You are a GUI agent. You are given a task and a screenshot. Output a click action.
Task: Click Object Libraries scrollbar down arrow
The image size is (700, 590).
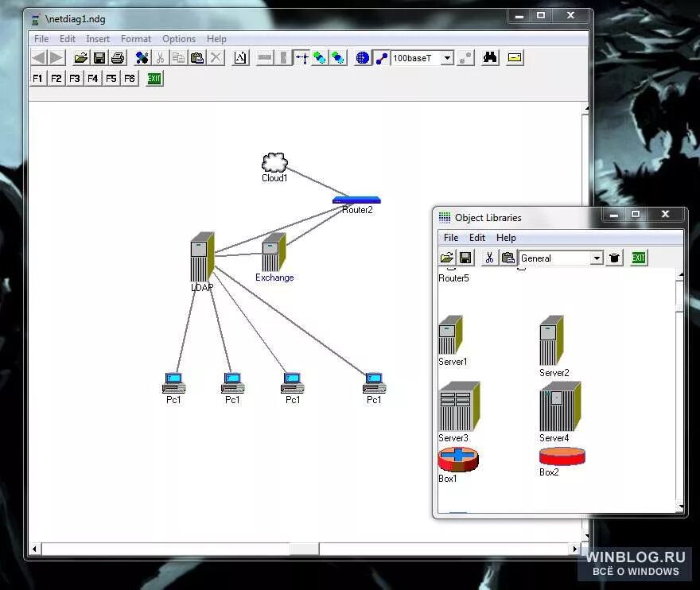click(x=680, y=507)
